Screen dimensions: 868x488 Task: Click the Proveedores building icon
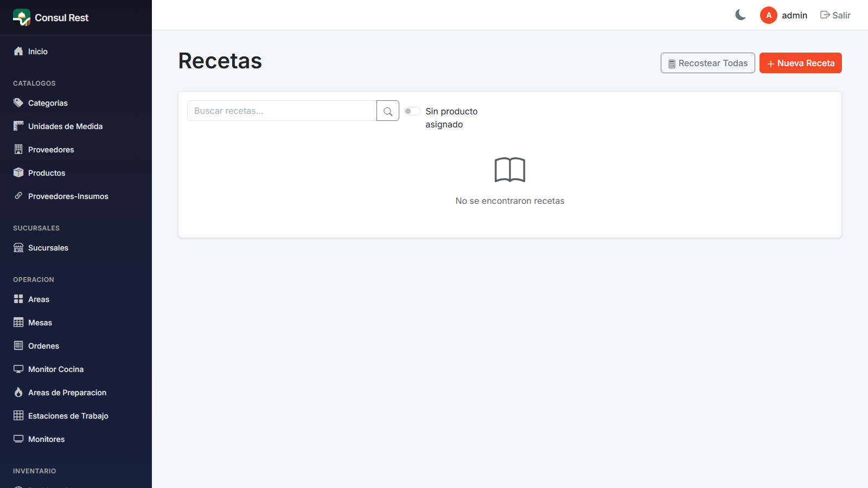(x=18, y=149)
